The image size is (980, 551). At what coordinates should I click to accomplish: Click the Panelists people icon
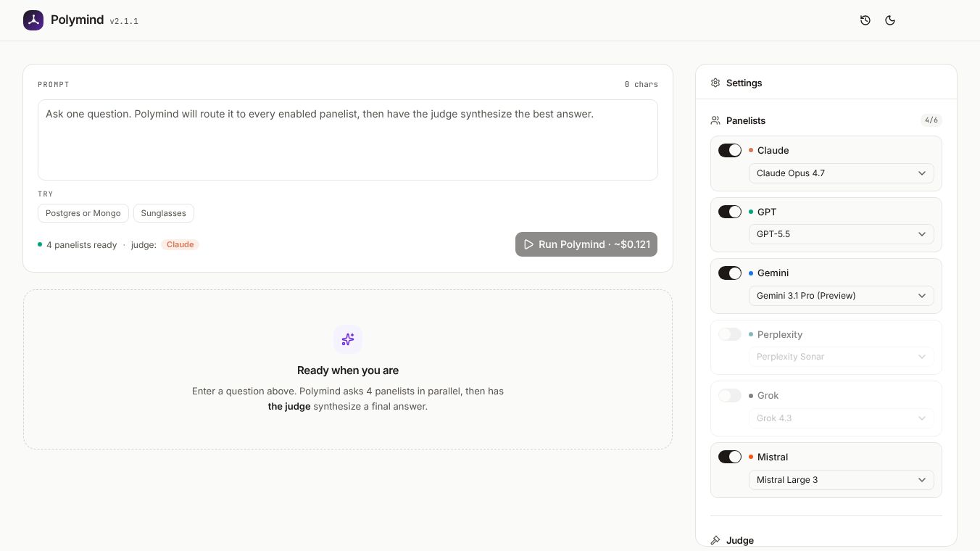(715, 120)
